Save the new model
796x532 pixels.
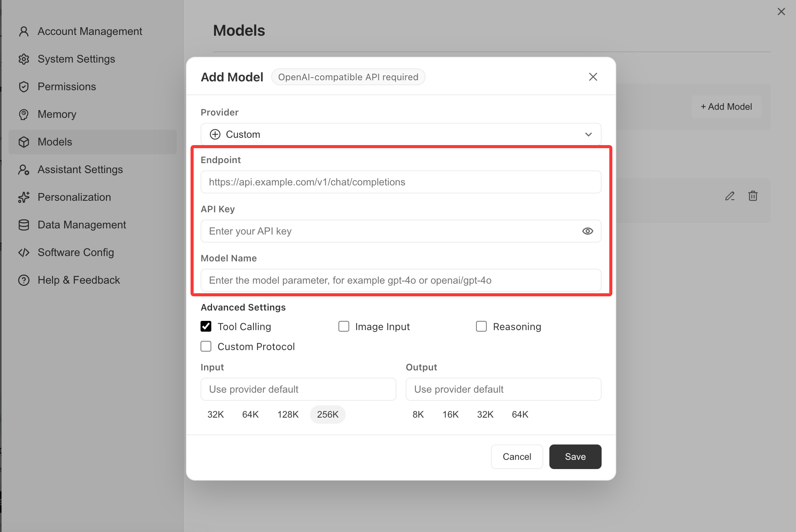pos(575,457)
